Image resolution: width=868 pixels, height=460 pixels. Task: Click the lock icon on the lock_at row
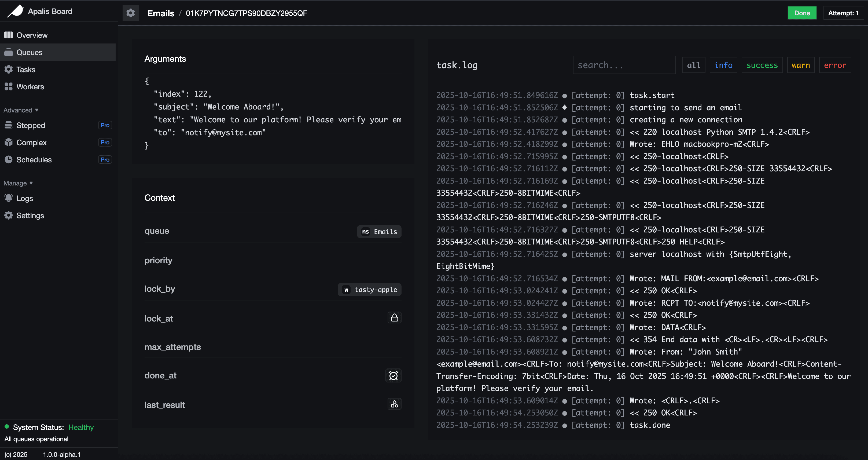click(x=394, y=317)
